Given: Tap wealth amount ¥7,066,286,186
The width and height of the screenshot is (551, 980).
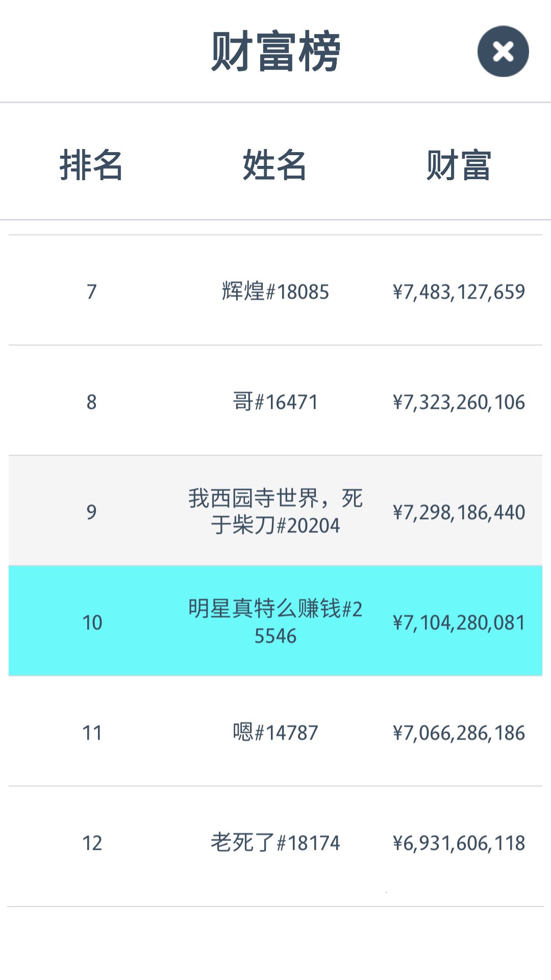Looking at the screenshot, I should point(459,733).
